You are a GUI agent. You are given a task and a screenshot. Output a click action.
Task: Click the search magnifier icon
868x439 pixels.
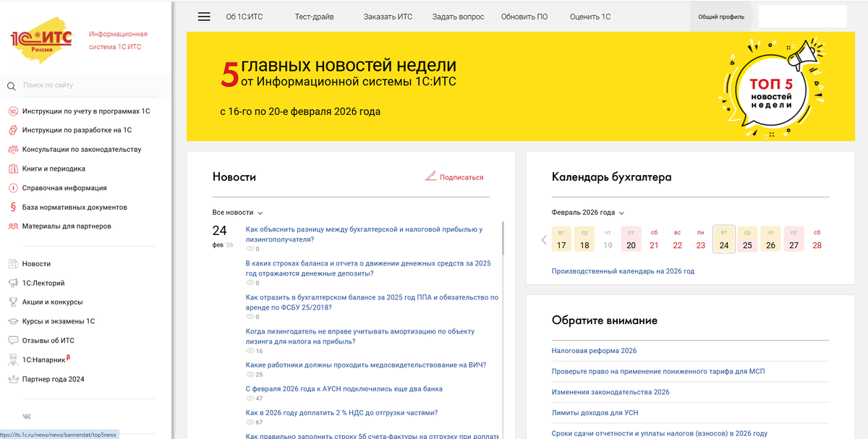(12, 86)
